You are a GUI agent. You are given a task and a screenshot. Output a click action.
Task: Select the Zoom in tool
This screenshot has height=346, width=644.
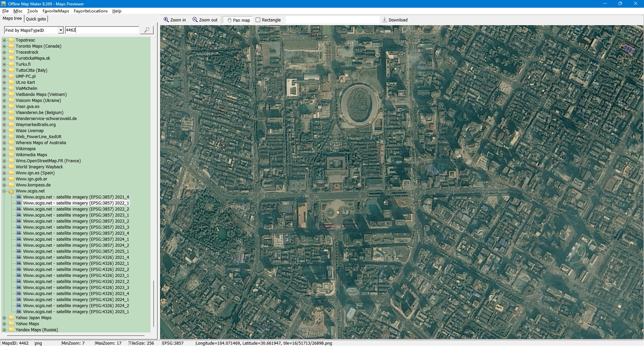click(174, 20)
